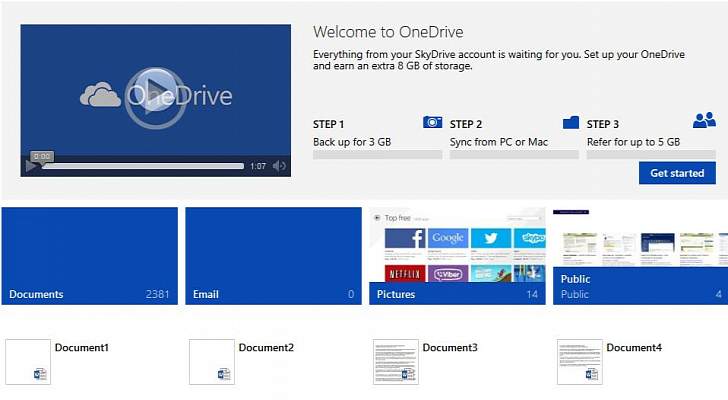Click the people icon next to Step 3

704,120
